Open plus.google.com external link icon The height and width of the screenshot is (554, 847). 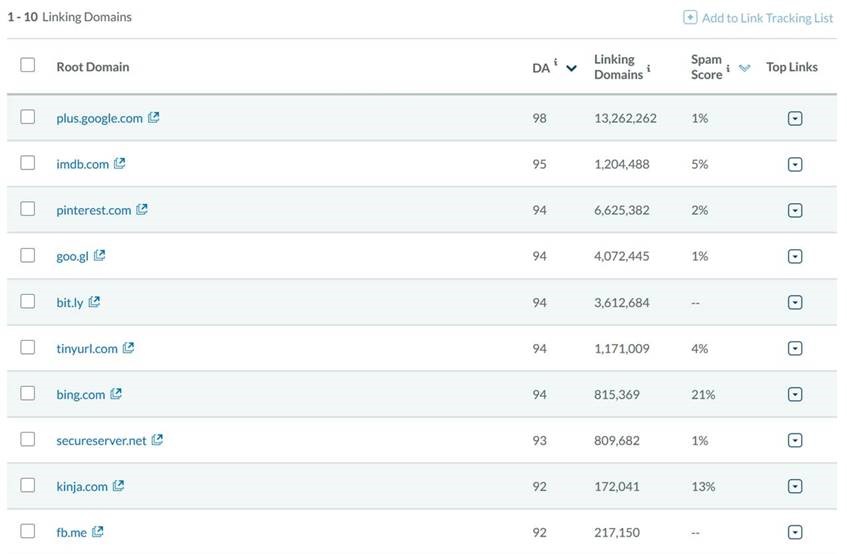154,117
